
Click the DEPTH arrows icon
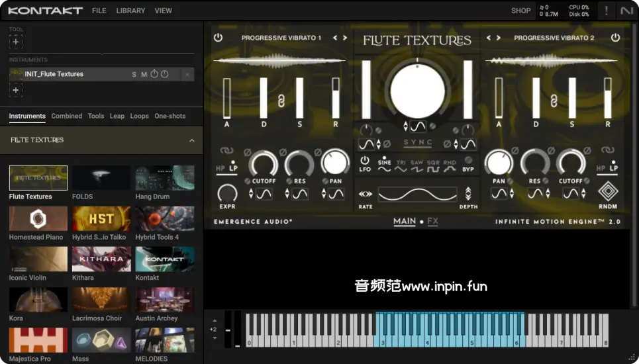[468, 194]
